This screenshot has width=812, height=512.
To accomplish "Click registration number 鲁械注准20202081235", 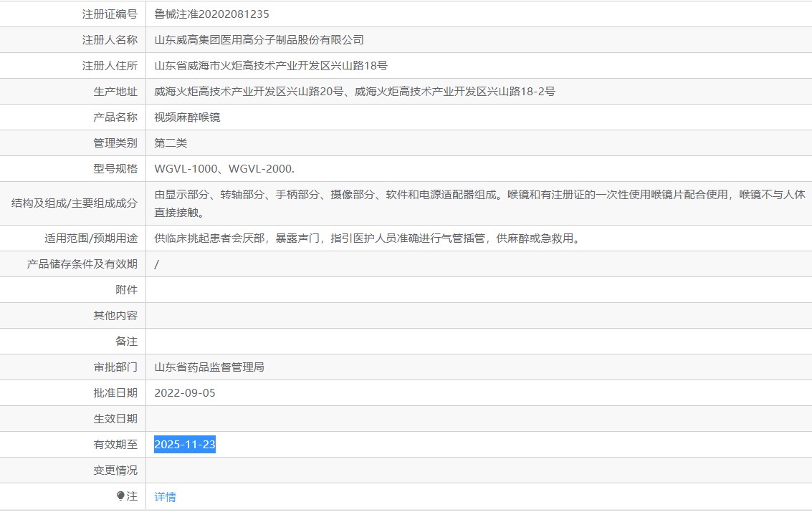I will coord(212,14).
